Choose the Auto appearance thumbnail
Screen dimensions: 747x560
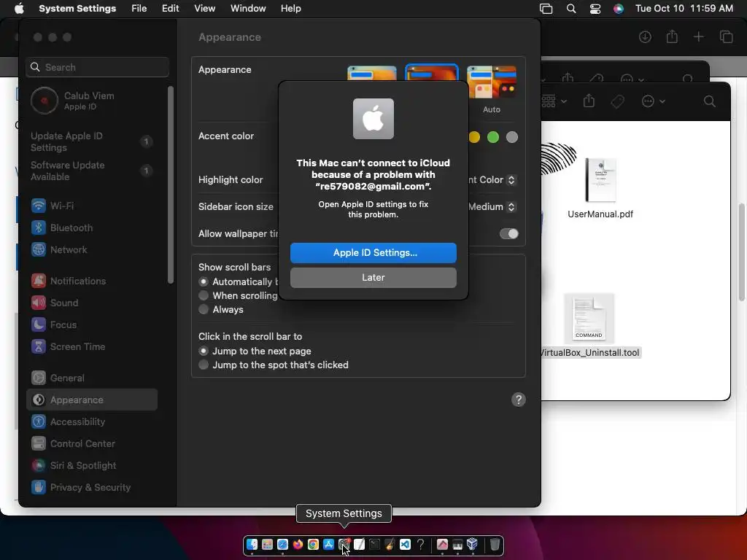coord(492,82)
